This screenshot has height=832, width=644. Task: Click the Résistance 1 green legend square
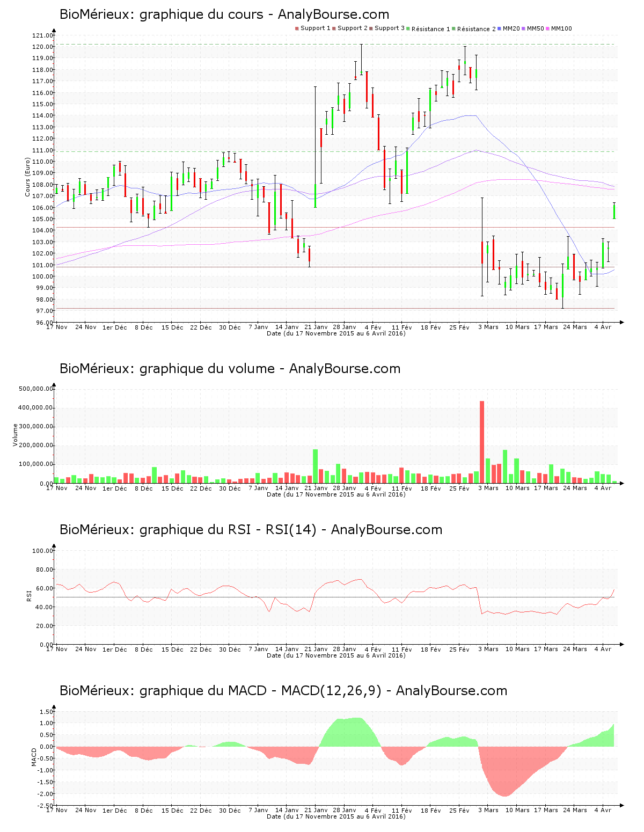408,28
